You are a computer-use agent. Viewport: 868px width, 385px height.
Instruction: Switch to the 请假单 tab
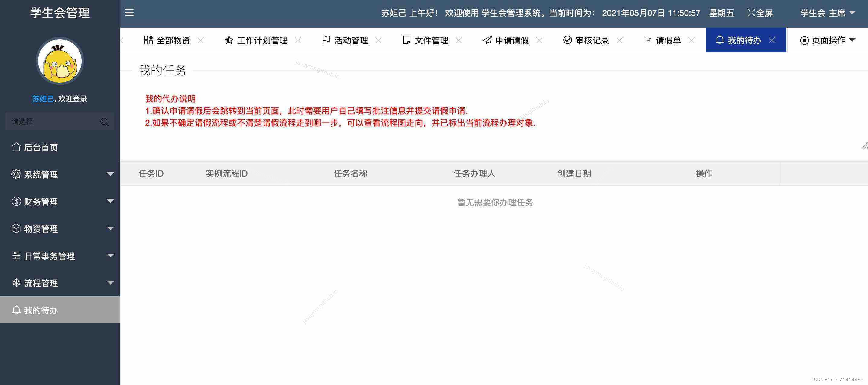click(x=668, y=40)
